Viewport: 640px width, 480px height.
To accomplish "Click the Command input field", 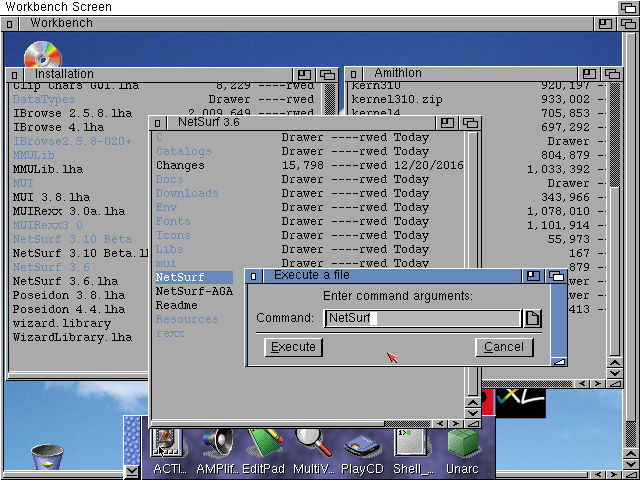I will coord(422,318).
